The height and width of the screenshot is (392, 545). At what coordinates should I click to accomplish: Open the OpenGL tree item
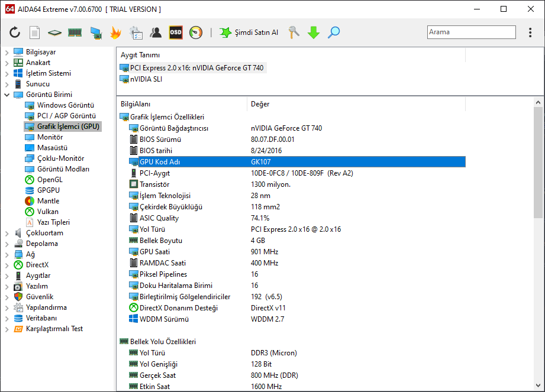tap(44, 180)
